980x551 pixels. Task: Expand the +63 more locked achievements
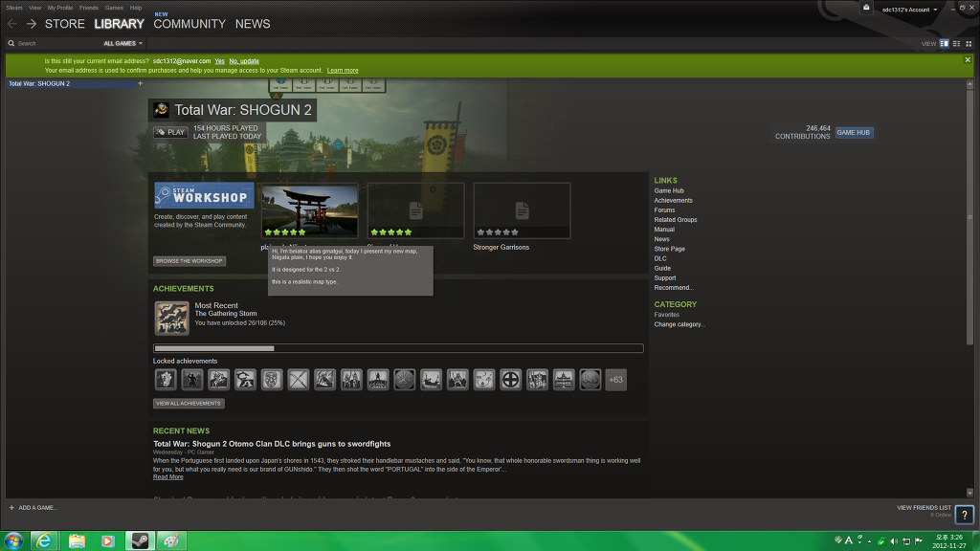615,380
